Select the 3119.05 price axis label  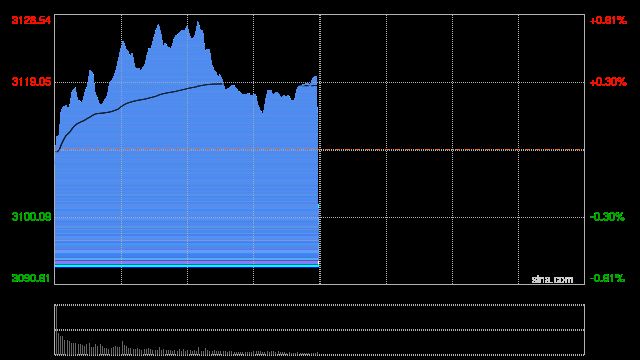point(31,82)
